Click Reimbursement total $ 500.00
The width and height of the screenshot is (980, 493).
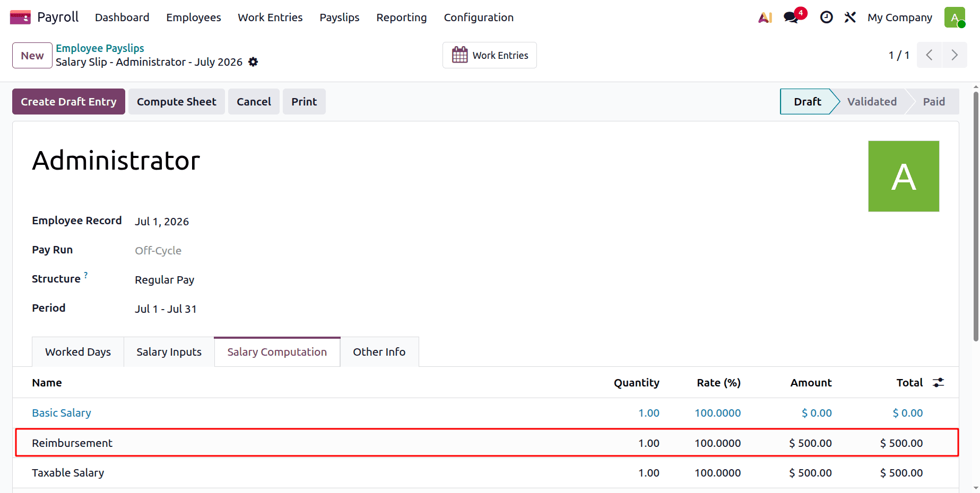(x=901, y=443)
